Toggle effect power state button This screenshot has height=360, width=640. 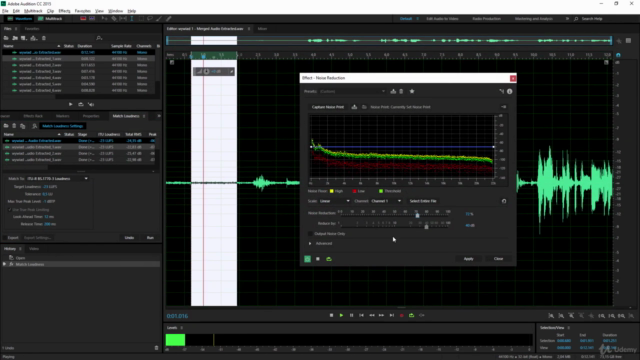(x=307, y=259)
